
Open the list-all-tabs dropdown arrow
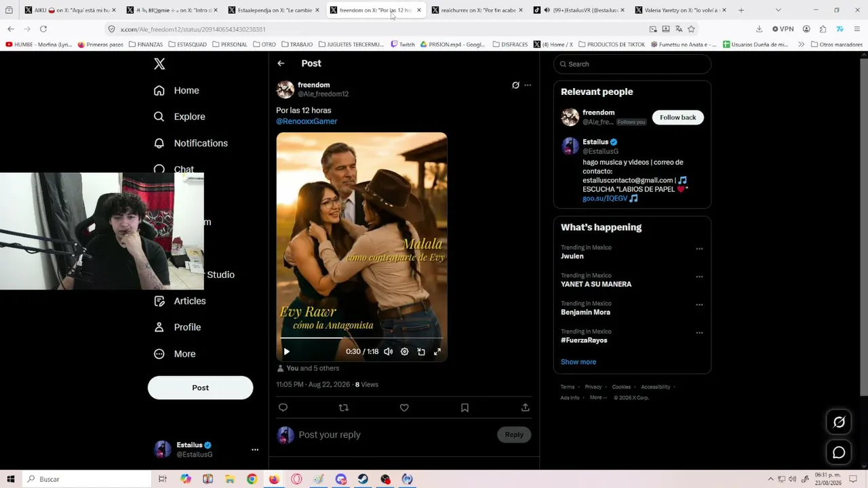(x=778, y=10)
